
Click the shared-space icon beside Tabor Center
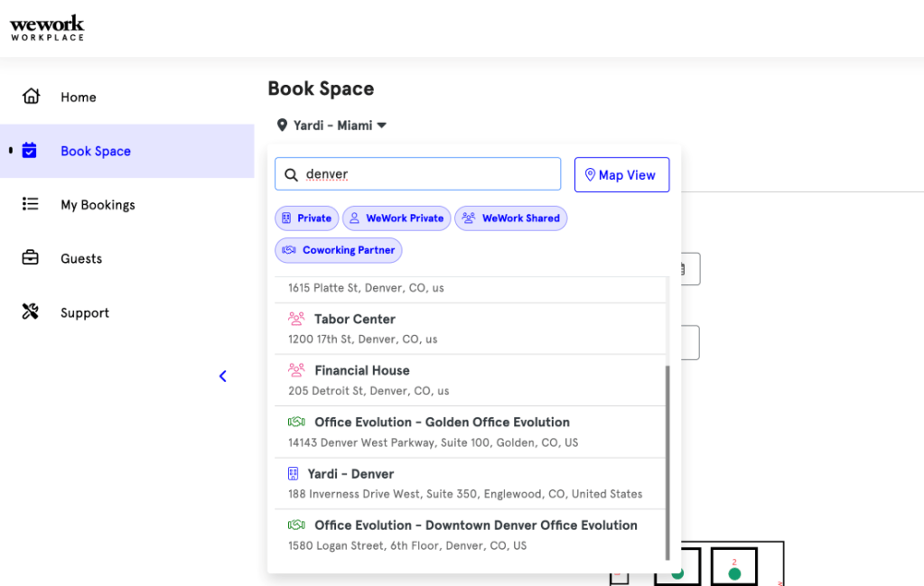point(296,319)
